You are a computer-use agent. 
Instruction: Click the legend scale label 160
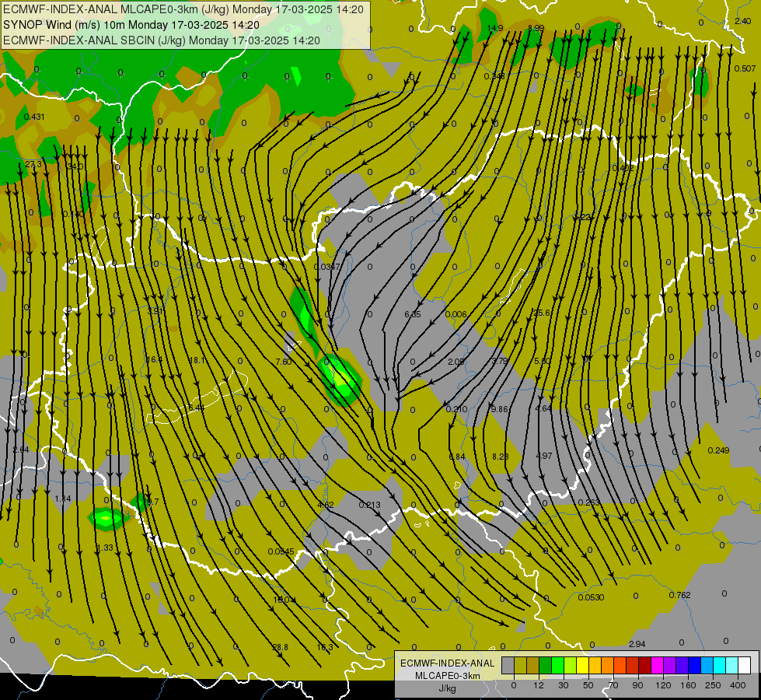(x=688, y=685)
